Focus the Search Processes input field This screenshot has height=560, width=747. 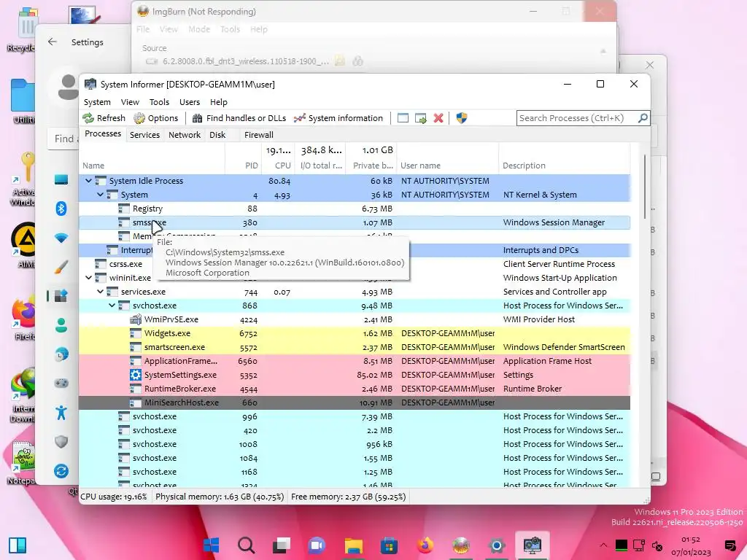(x=577, y=118)
